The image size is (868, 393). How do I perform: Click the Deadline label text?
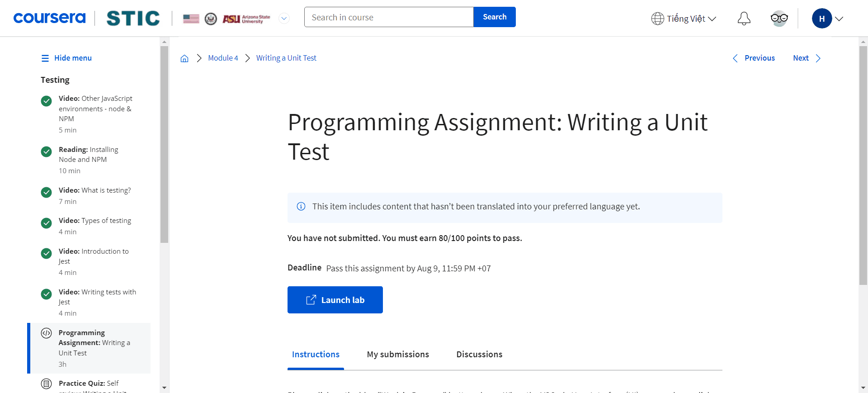click(304, 268)
